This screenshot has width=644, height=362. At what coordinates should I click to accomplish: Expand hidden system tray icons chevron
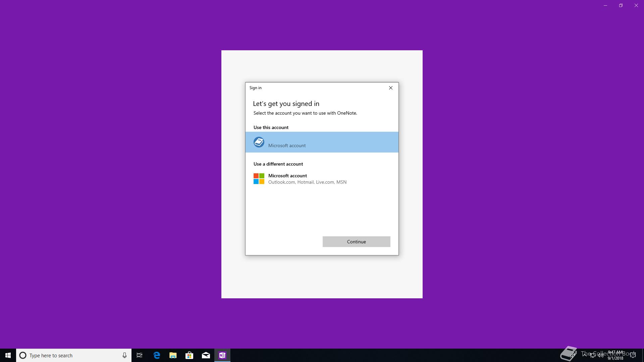(x=585, y=355)
